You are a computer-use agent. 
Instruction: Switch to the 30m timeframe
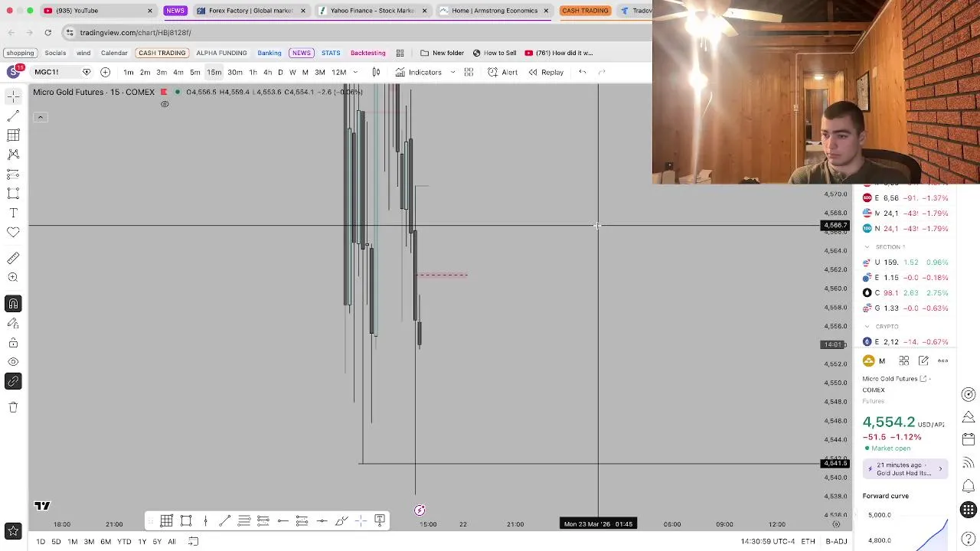click(235, 72)
